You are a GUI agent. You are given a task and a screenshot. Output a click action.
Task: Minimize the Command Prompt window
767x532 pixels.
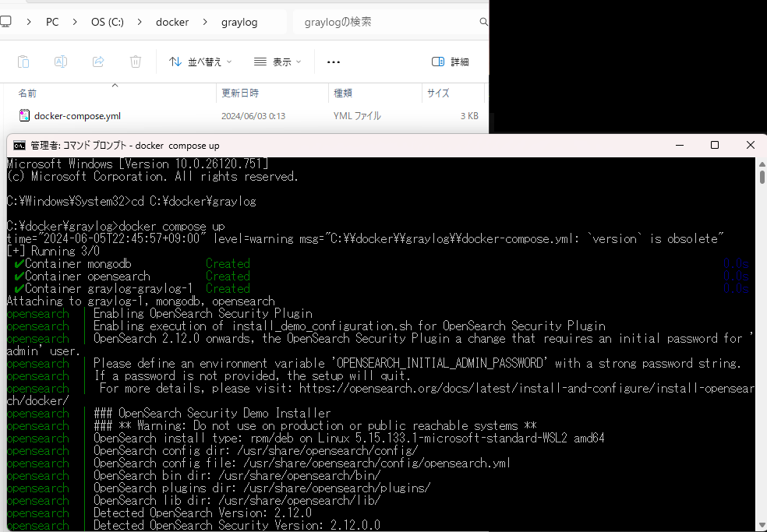(680, 145)
